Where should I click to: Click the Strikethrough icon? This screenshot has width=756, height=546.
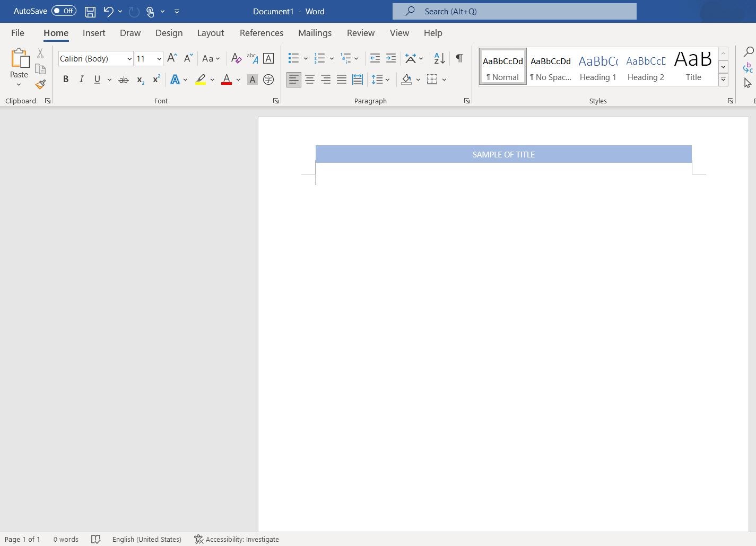pos(123,80)
